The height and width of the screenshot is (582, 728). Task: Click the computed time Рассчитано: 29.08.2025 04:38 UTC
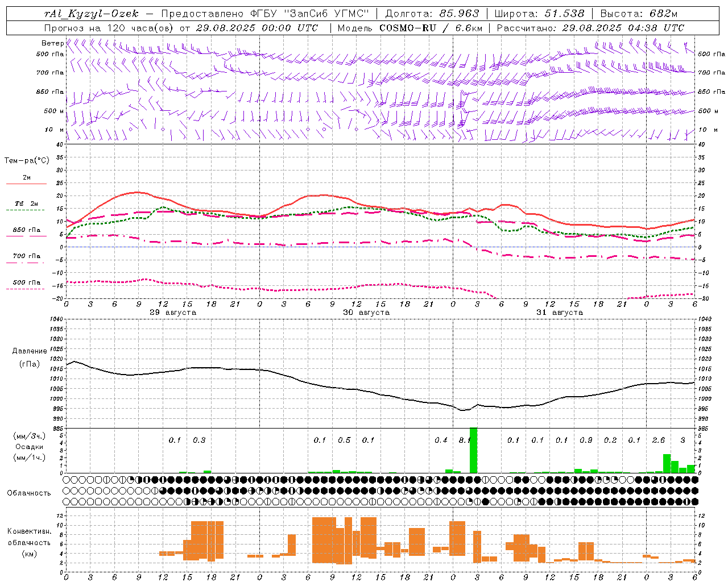point(590,28)
